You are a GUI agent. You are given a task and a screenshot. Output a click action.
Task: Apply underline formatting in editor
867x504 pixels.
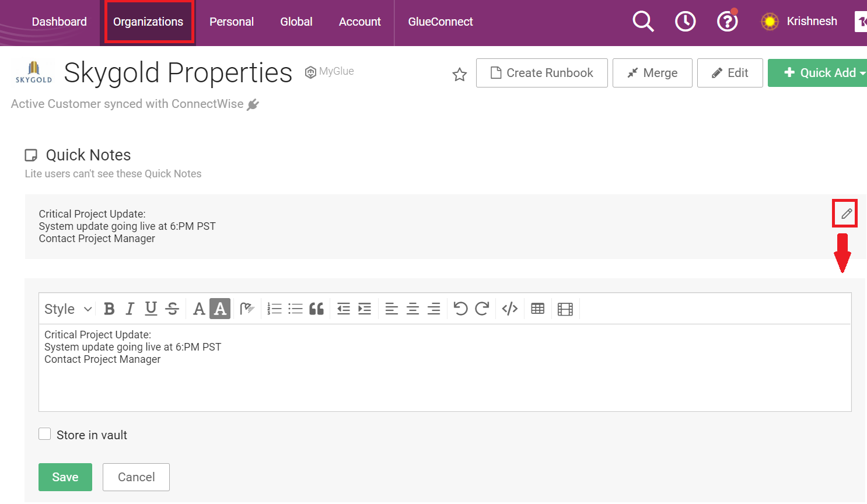click(x=151, y=309)
